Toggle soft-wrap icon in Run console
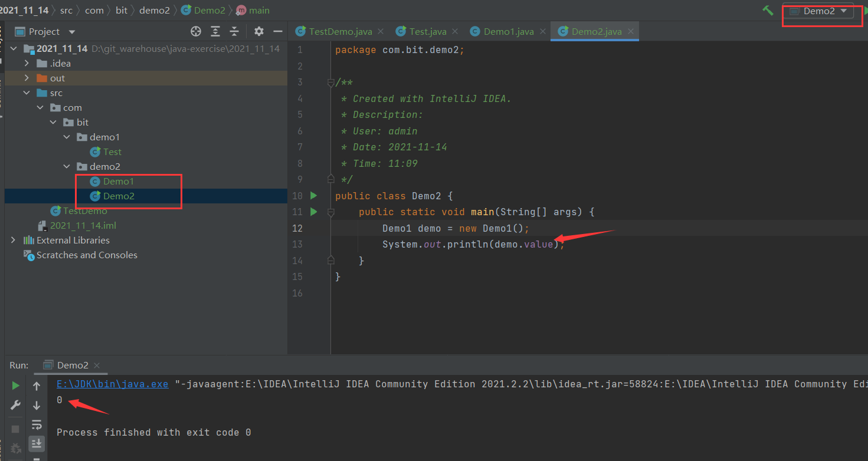 37,424
